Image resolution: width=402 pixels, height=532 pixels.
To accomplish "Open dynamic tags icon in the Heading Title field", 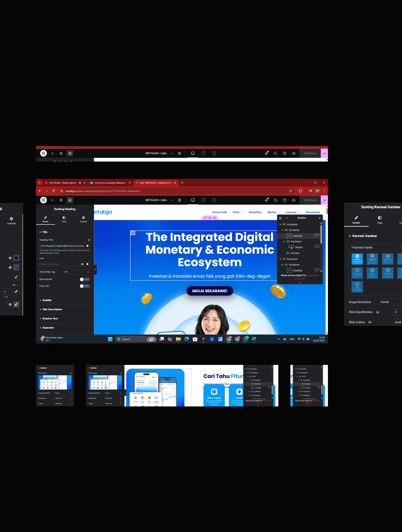I will click(87, 246).
